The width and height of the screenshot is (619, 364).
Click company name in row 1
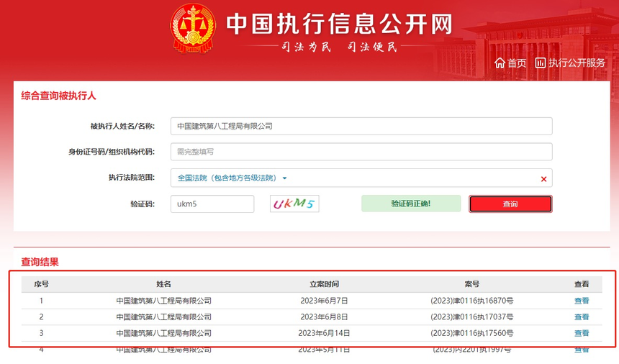(x=164, y=301)
